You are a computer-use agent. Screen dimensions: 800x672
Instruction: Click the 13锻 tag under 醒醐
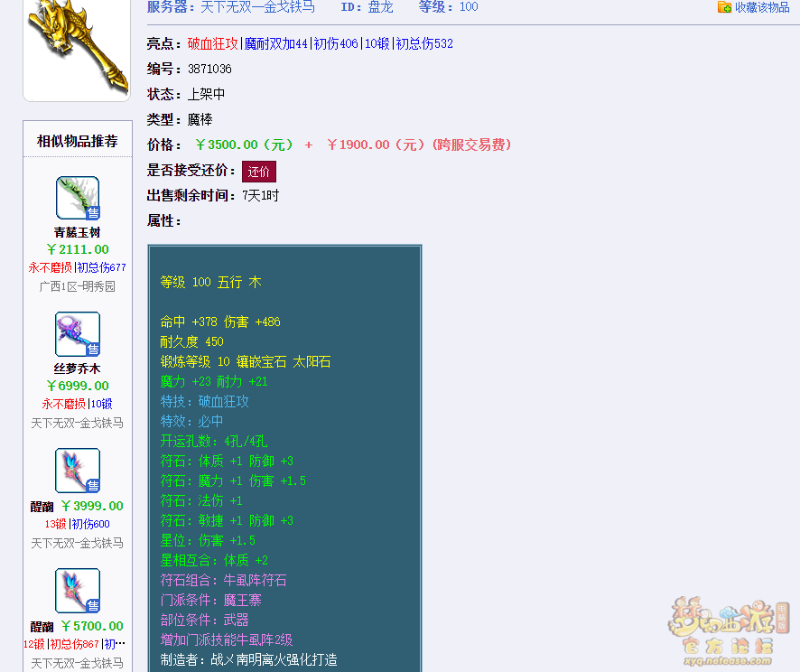pos(55,525)
